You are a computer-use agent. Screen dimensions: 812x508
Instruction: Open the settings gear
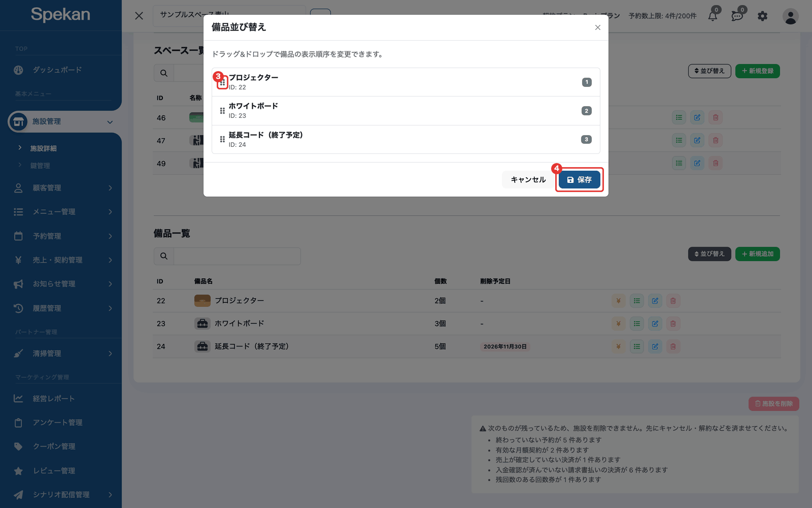click(762, 16)
